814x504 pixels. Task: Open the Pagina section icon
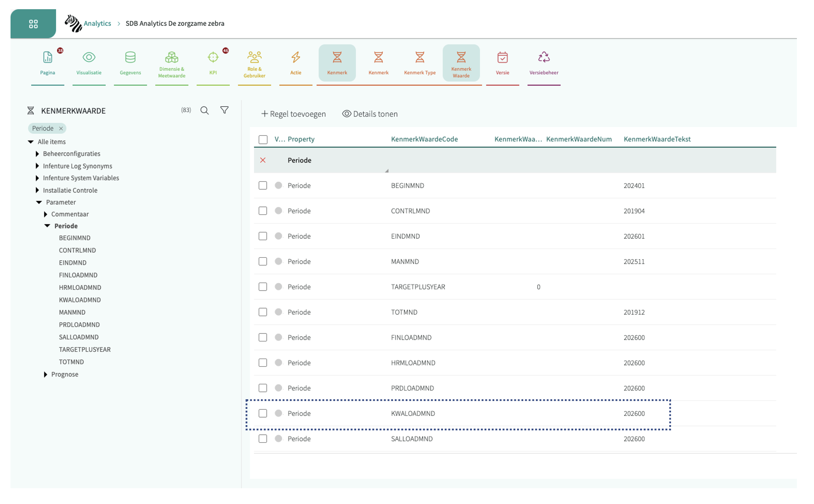coord(47,57)
